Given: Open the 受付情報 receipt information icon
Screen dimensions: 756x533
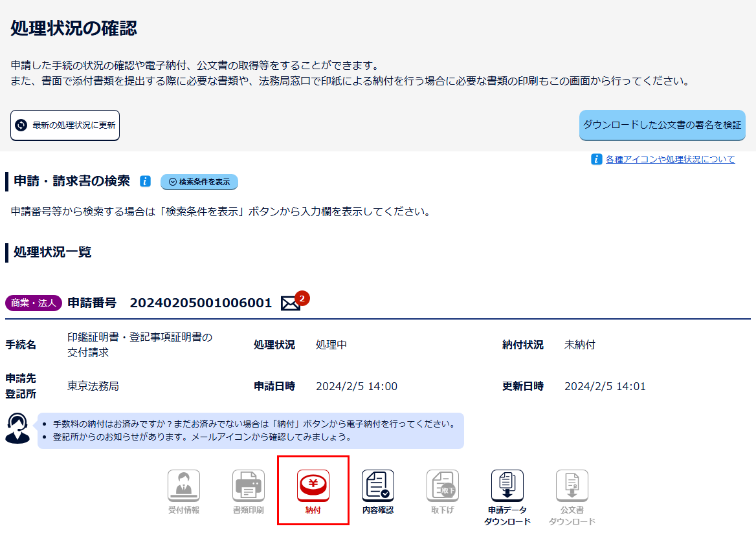Looking at the screenshot, I should (184, 486).
